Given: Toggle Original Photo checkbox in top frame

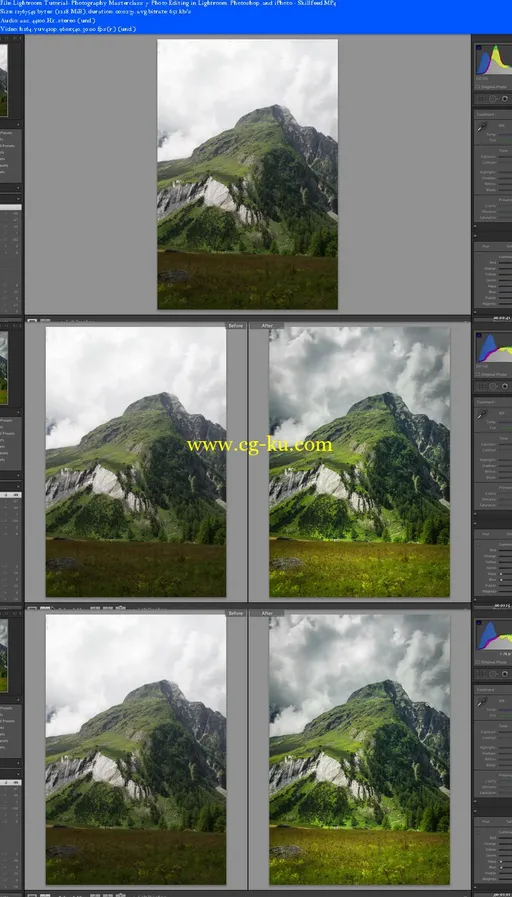Looking at the screenshot, I should (x=478, y=87).
